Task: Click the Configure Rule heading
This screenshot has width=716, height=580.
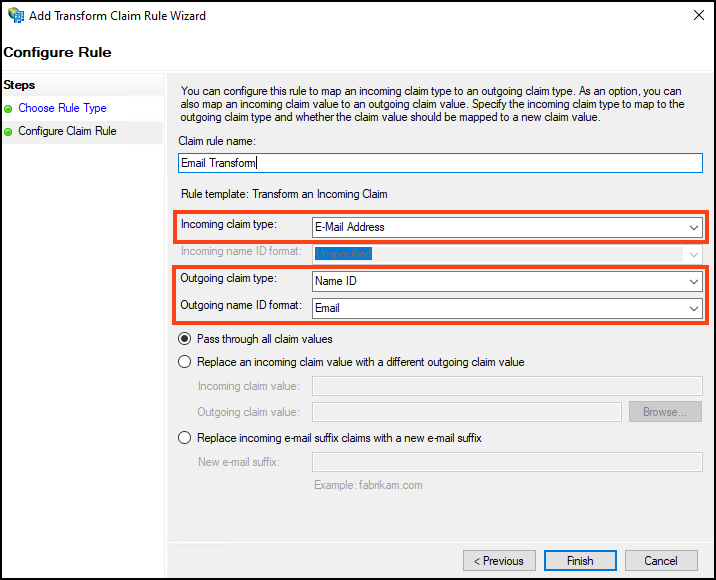Action: pyautogui.click(x=57, y=52)
